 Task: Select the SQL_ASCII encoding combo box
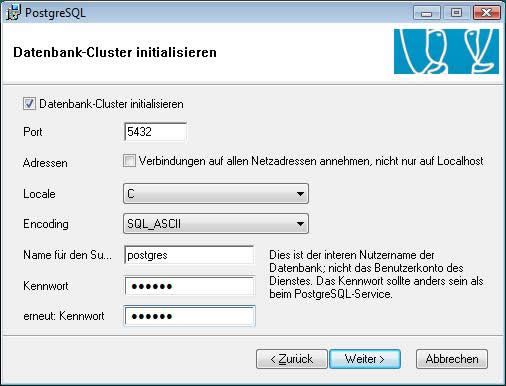click(x=216, y=224)
